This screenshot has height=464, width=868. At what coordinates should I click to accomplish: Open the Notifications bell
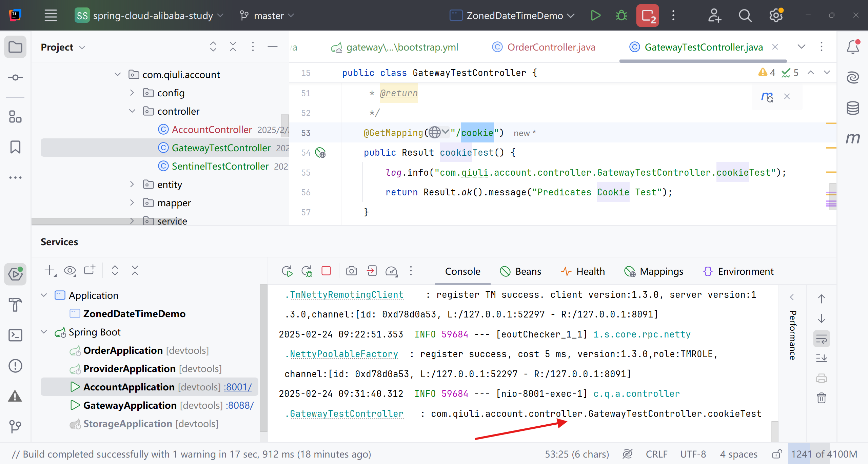click(x=853, y=47)
